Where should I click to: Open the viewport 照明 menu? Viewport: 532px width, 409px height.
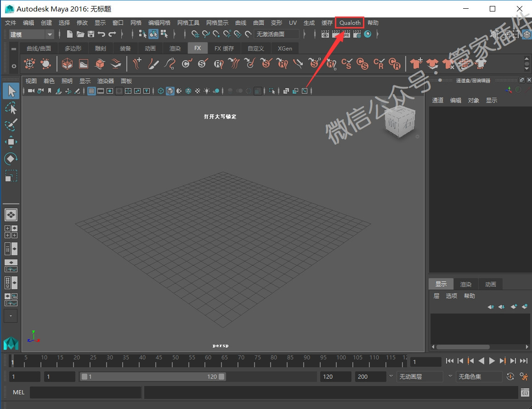pos(67,81)
